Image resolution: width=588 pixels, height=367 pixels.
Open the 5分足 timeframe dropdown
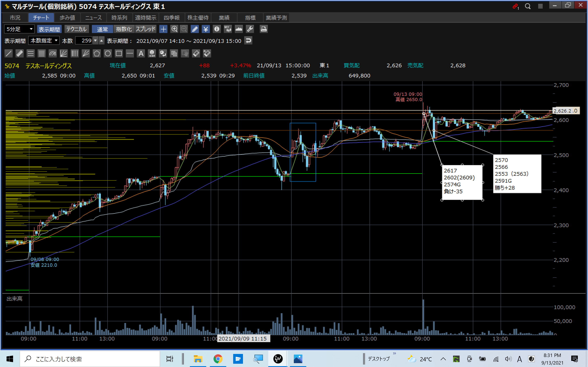19,29
